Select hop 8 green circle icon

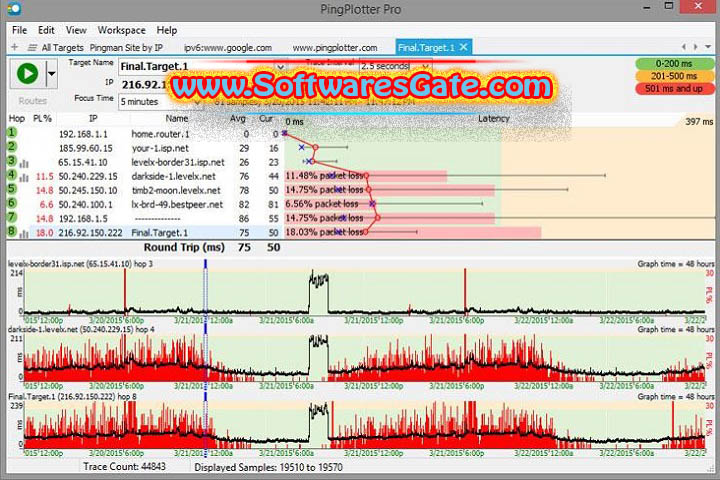pyautogui.click(x=12, y=231)
